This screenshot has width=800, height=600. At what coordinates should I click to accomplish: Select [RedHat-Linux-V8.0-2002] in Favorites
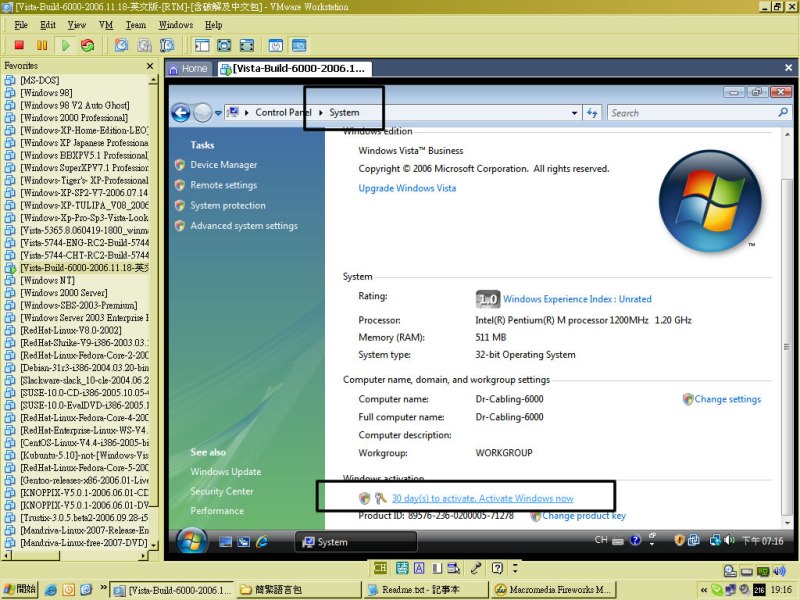point(71,330)
